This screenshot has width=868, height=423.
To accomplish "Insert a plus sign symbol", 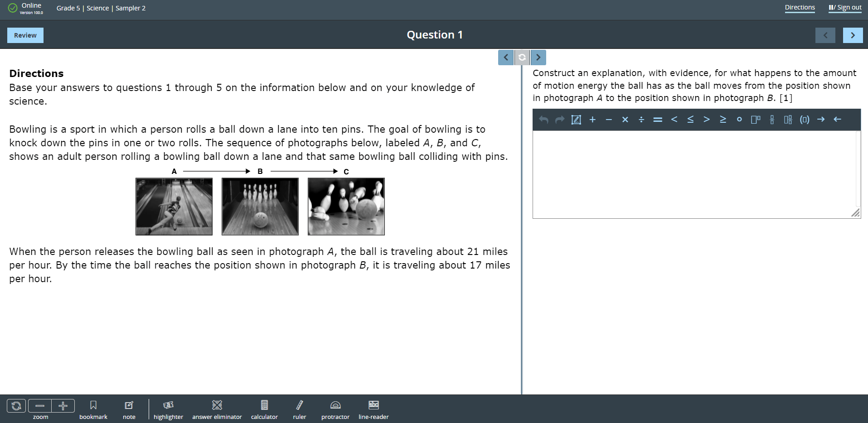I will [x=592, y=120].
